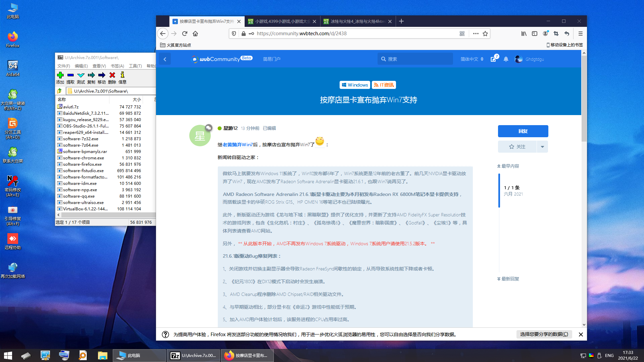Go back in Firefox

click(163, 34)
